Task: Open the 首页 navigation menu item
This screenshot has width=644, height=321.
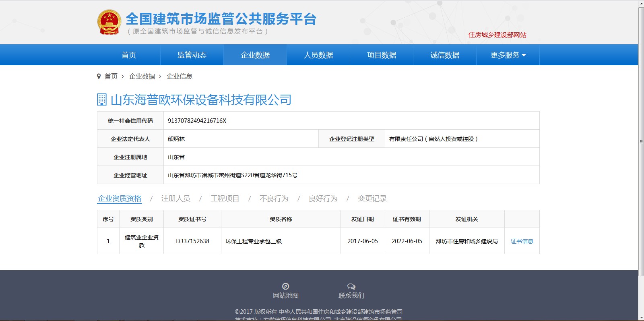Action: 129,55
